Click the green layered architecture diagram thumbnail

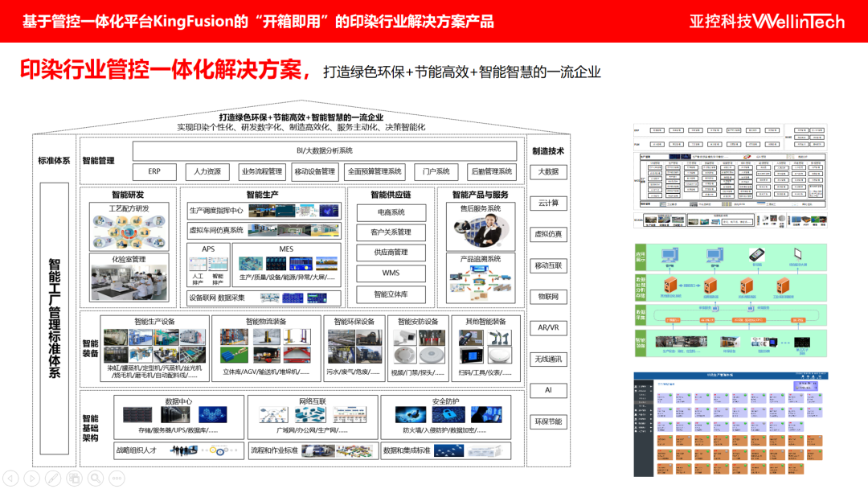(x=731, y=300)
